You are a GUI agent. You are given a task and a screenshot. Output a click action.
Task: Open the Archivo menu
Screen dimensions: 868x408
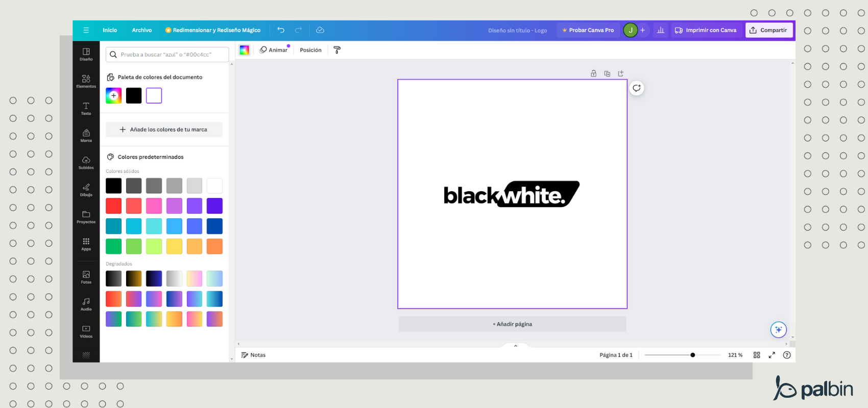[142, 30]
